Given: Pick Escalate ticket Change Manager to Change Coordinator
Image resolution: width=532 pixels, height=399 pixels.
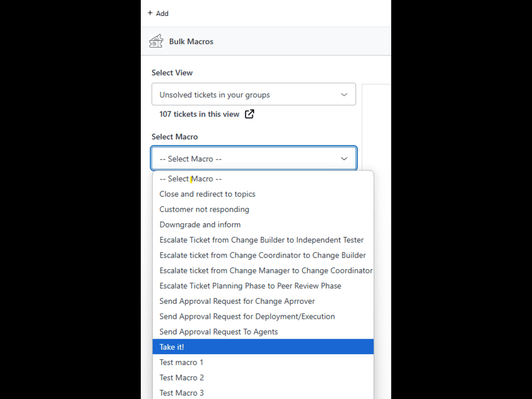Looking at the screenshot, I should 265,270.
